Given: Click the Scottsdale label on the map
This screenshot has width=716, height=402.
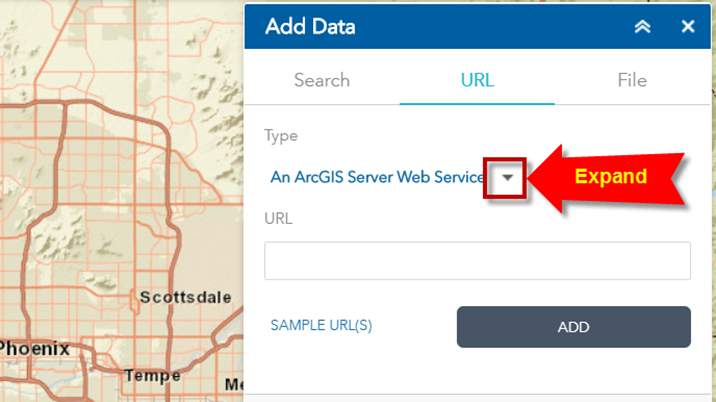Looking at the screenshot, I should click(x=185, y=297).
